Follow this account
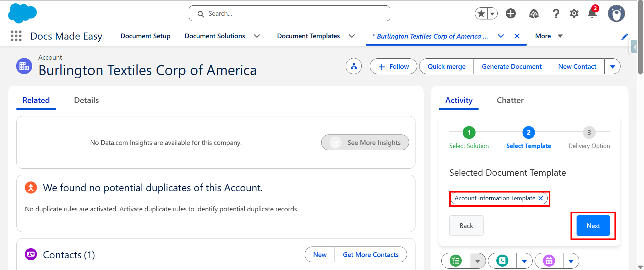This screenshot has width=644, height=270. tap(393, 66)
